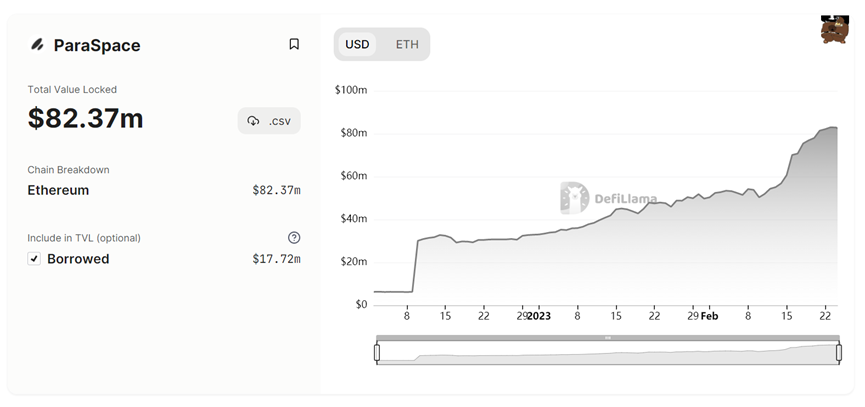Download data with the .csv button
Image resolution: width=865 pixels, height=407 pixels.
click(x=270, y=121)
